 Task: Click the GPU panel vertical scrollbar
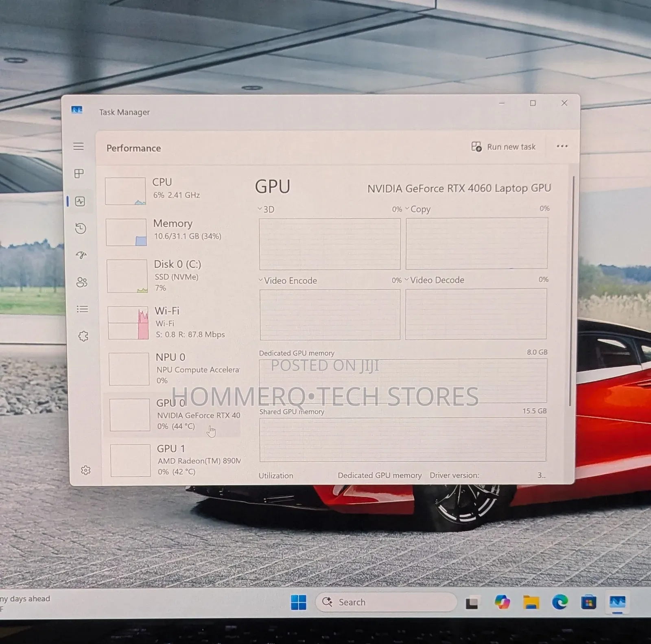coord(571,291)
